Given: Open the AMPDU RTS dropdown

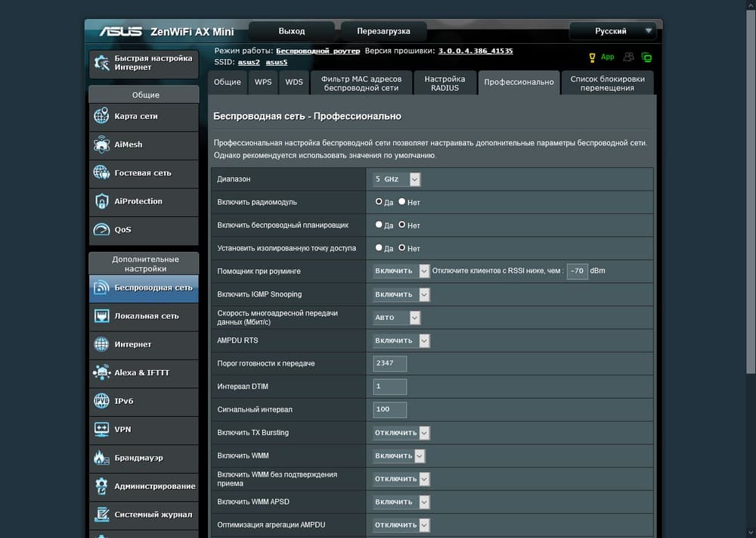Looking at the screenshot, I should [401, 341].
